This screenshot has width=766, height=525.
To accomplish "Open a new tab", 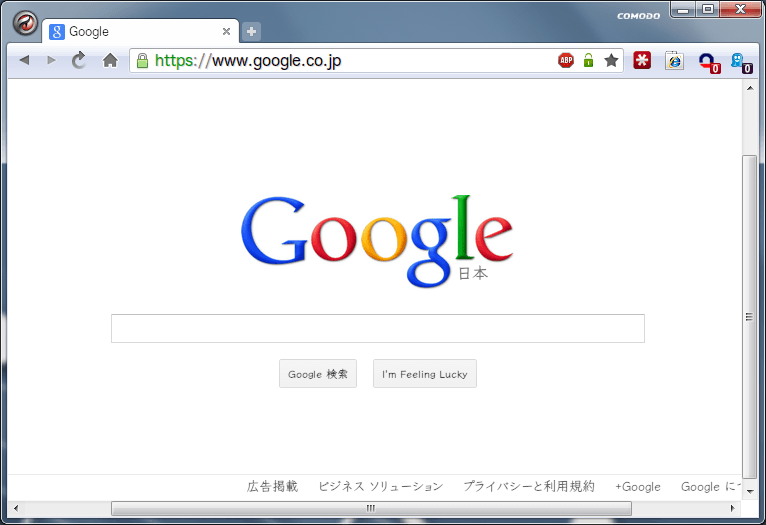I will (251, 32).
